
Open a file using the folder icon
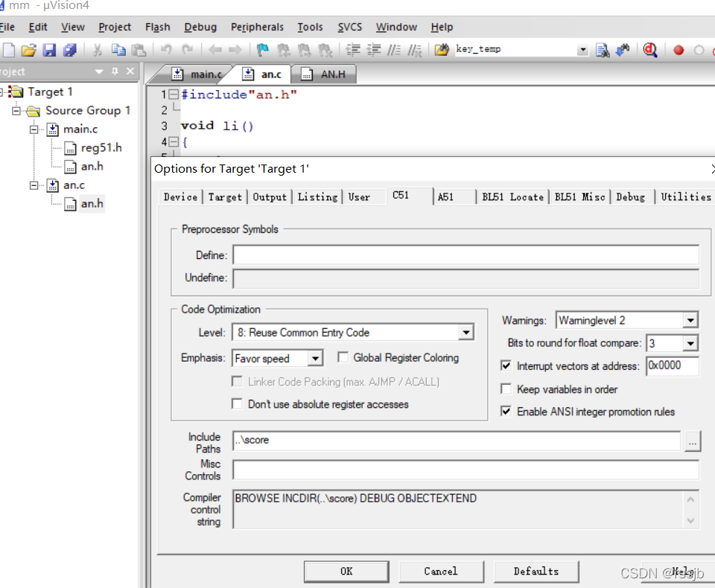[x=28, y=50]
